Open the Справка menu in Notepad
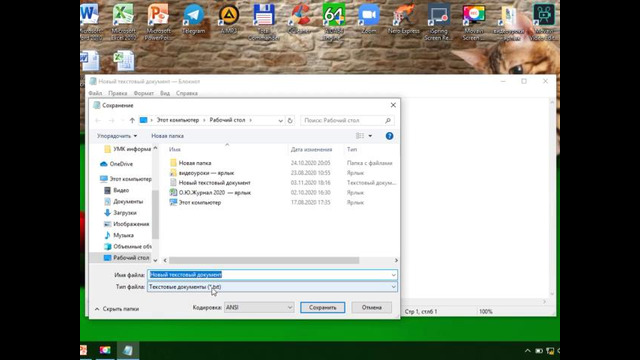This screenshot has width=640, height=360. coord(187,93)
